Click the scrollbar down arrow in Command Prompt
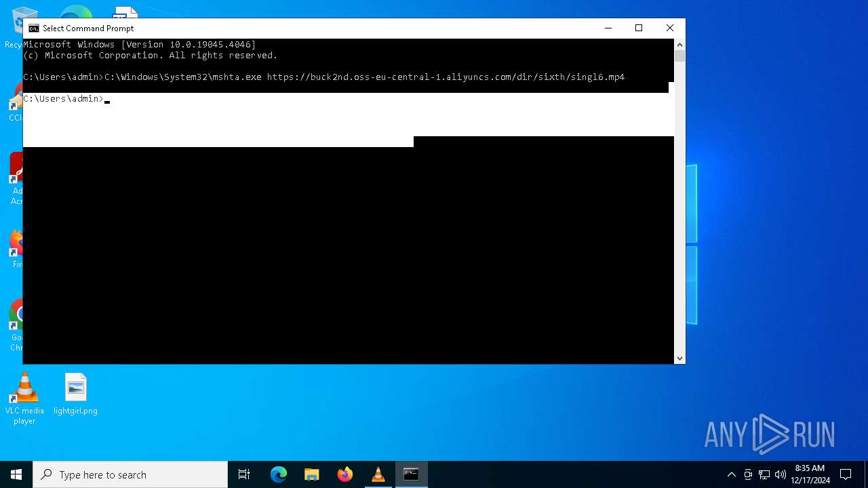Viewport: 868px width, 488px height. pos(679,359)
